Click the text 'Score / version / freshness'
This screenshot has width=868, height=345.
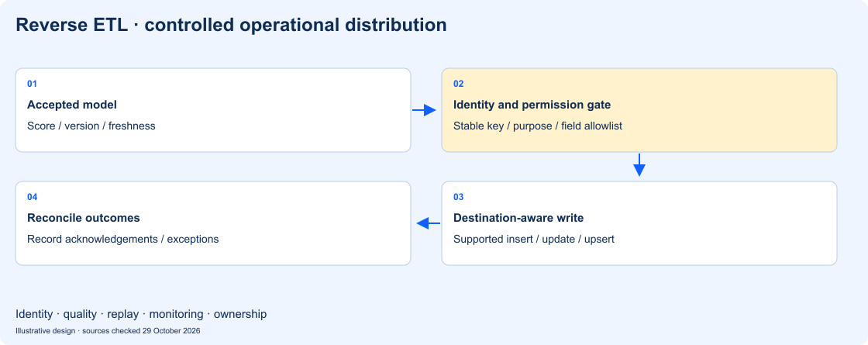click(x=91, y=126)
